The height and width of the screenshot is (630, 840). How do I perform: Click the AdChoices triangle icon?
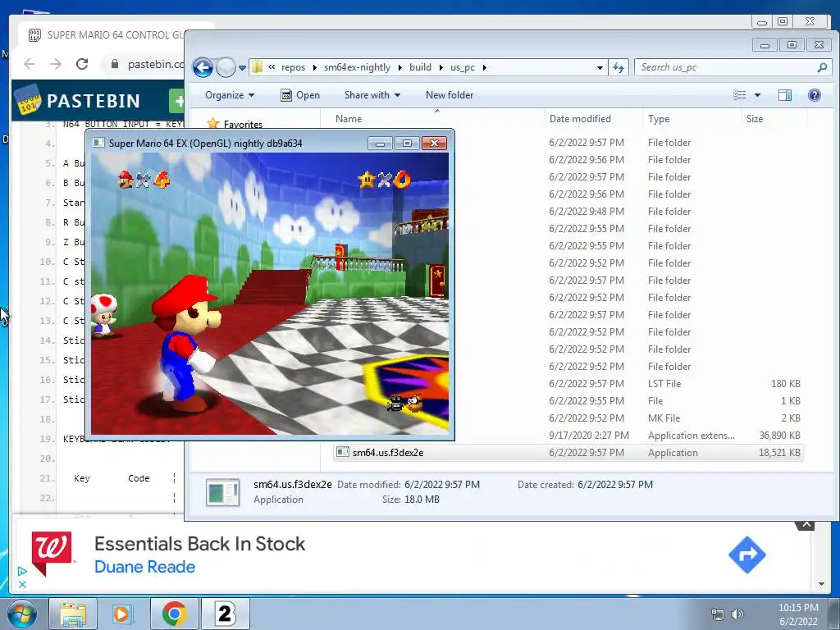pos(22,571)
